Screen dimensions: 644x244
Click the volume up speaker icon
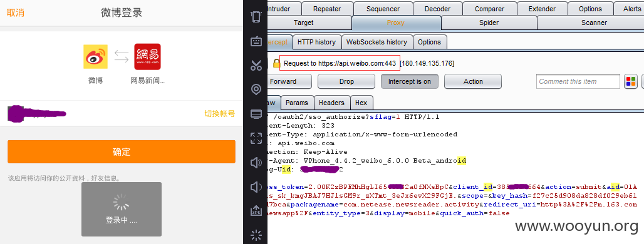[256, 163]
